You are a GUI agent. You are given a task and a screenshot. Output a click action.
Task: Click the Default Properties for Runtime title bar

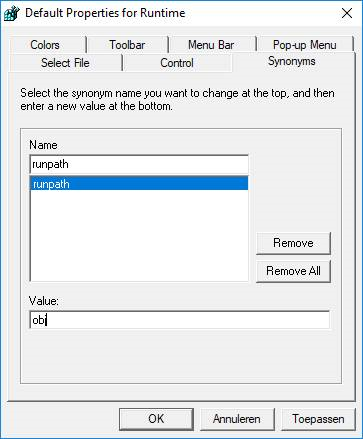pos(105,13)
